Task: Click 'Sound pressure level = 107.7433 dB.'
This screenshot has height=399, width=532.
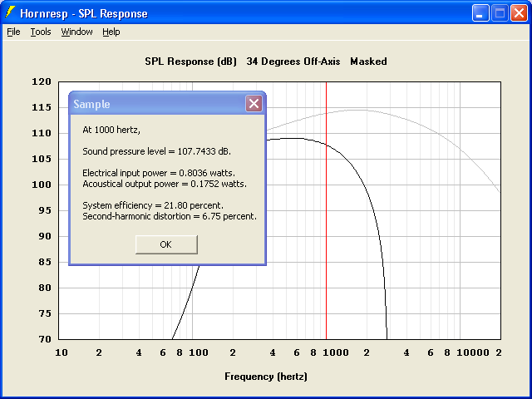Action: click(157, 151)
